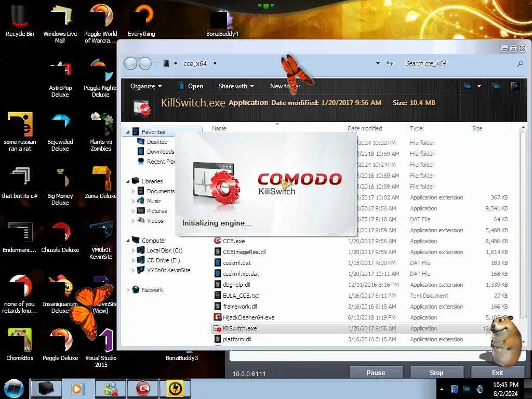
Task: Launch Peggle Nights Deluxe desktop icon
Action: [x=100, y=79]
